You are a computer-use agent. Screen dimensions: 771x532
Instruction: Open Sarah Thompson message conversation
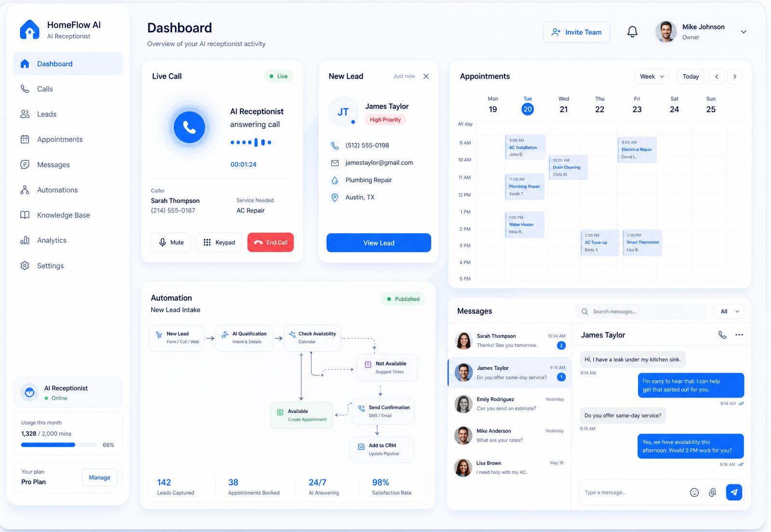point(510,341)
